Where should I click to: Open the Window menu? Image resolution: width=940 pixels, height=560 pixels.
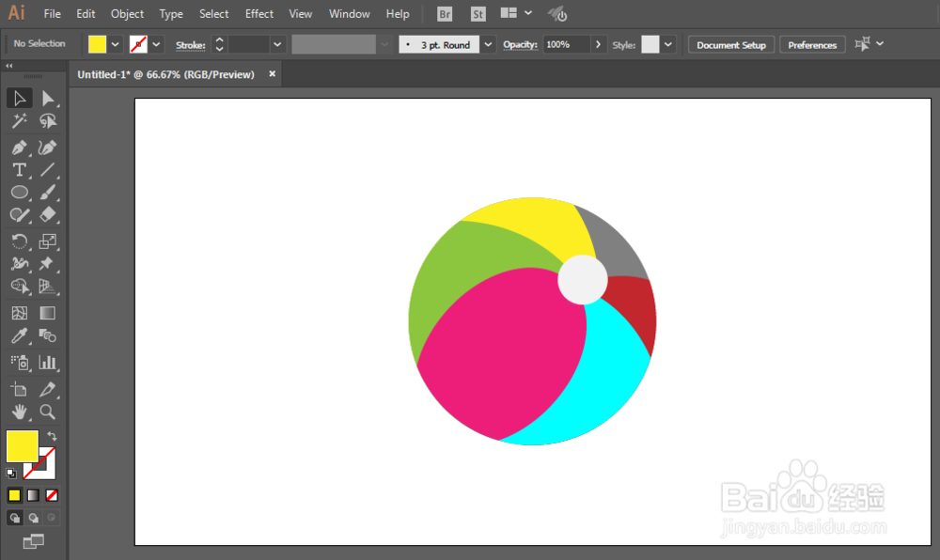click(349, 14)
